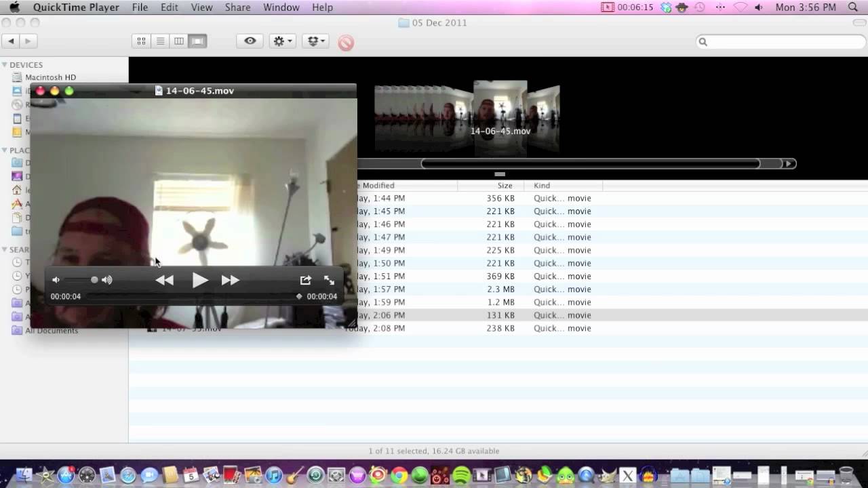Collapse the DEVICES sidebar section
This screenshot has height=488, width=868.
pos(4,65)
